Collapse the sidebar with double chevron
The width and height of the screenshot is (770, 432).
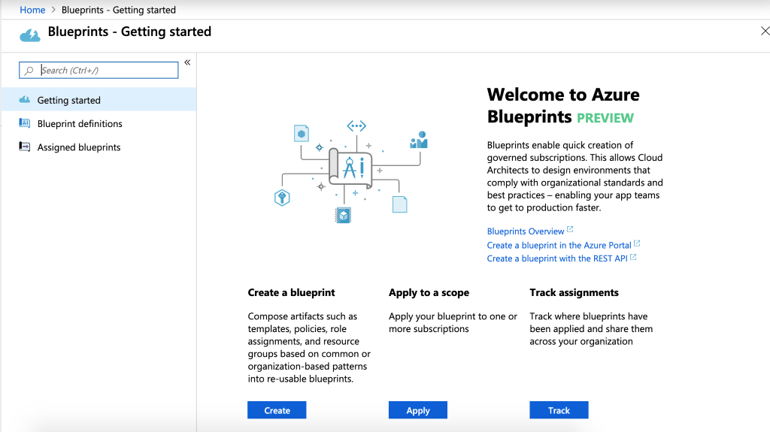click(188, 62)
